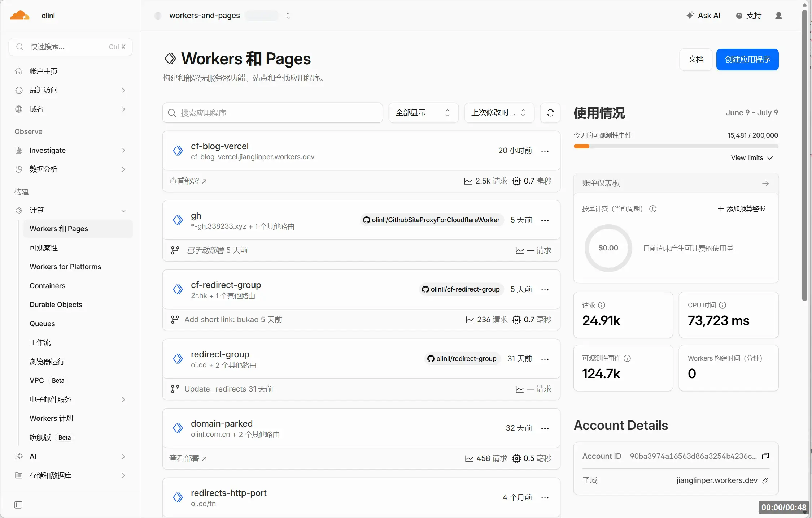
Task: Collapse sidebar with bottom panel icon
Action: coord(18,505)
